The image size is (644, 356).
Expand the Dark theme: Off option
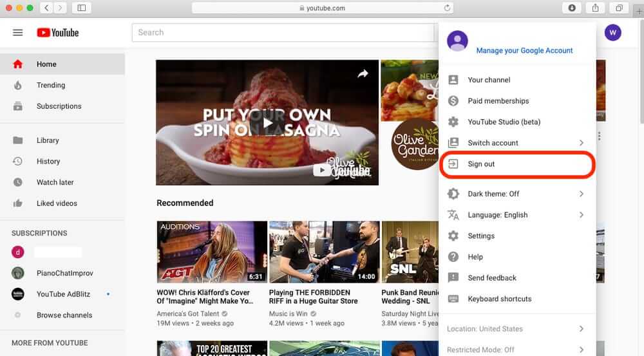pyautogui.click(x=515, y=194)
